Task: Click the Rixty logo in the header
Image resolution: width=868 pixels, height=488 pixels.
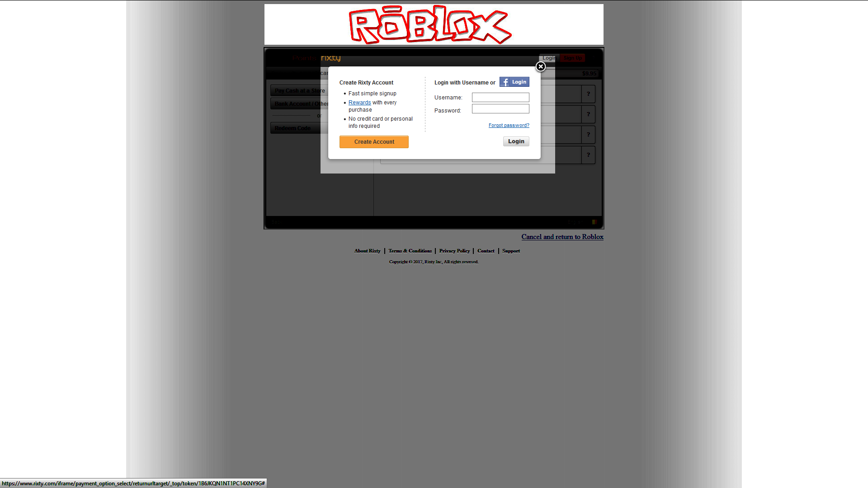Action: (331, 58)
